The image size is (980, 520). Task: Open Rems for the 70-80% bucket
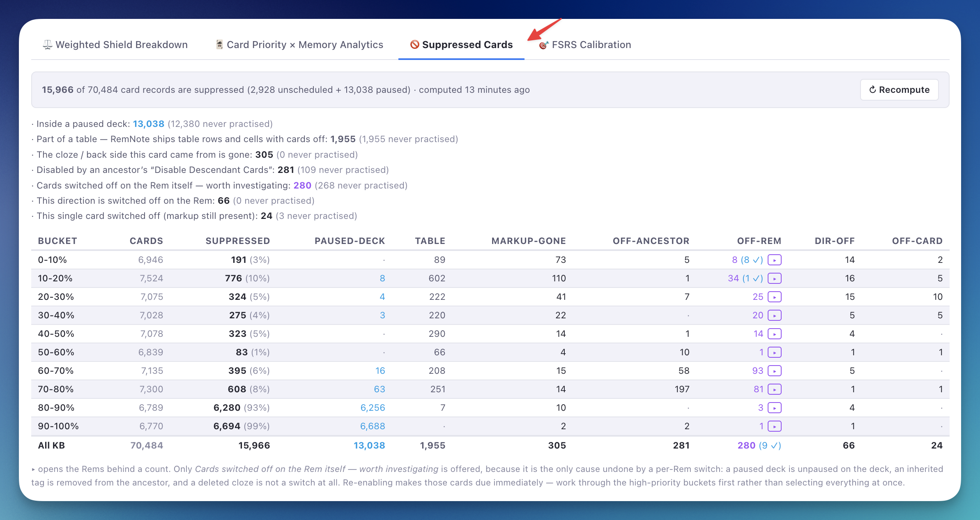pyautogui.click(x=775, y=389)
